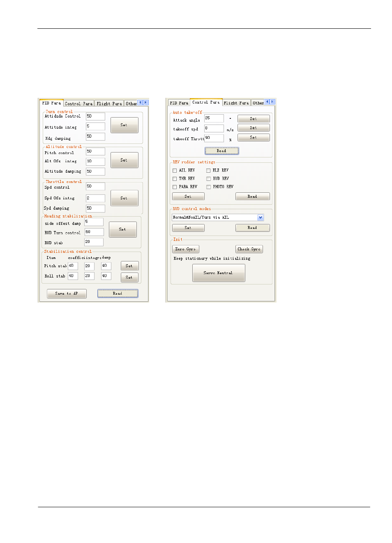Check the PARA REV option
Image resolution: width=392 pixels, height=543 pixels.
[175, 187]
